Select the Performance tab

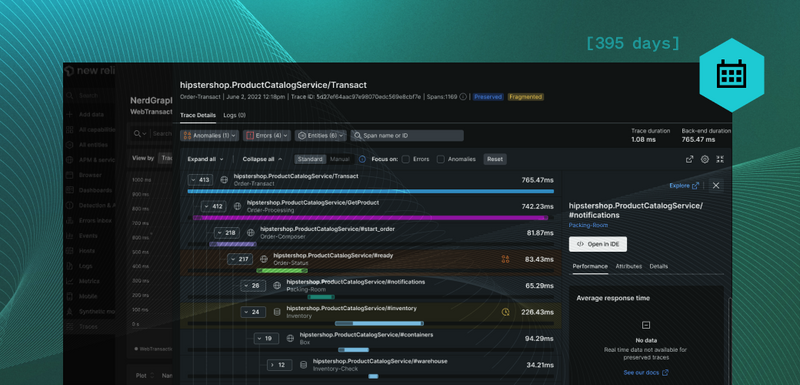(x=590, y=266)
